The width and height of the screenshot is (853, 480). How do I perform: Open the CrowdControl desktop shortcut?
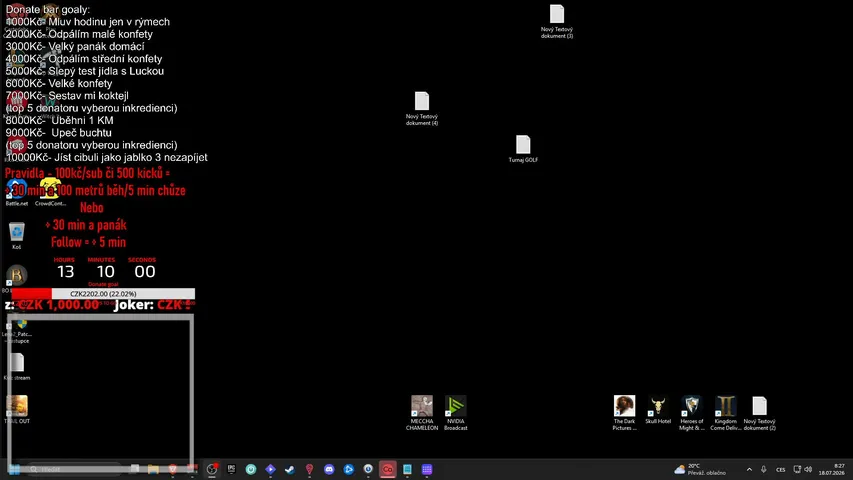click(50, 192)
